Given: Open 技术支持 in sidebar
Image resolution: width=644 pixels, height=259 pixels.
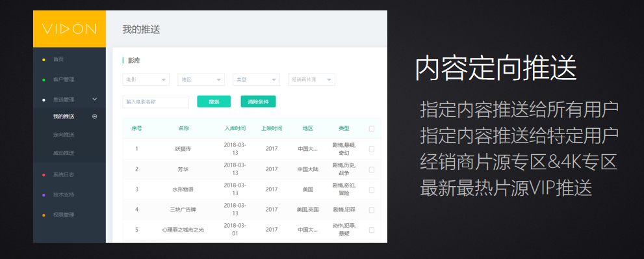Looking at the screenshot, I should tap(64, 195).
